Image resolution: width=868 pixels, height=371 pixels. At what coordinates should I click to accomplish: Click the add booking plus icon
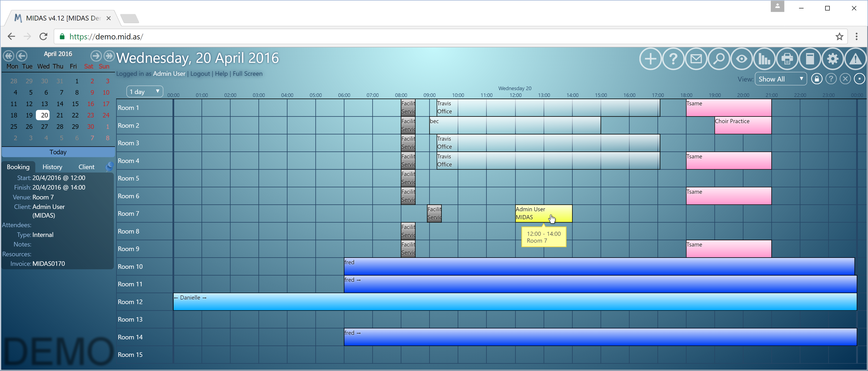coord(650,59)
